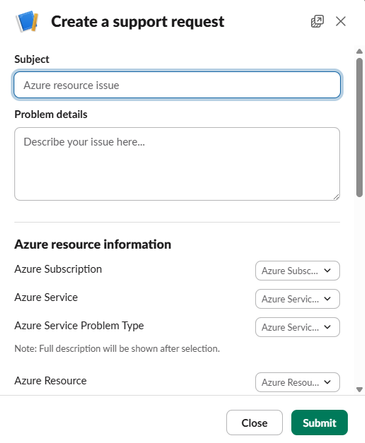Open the dialog in a new window

[x=317, y=22]
